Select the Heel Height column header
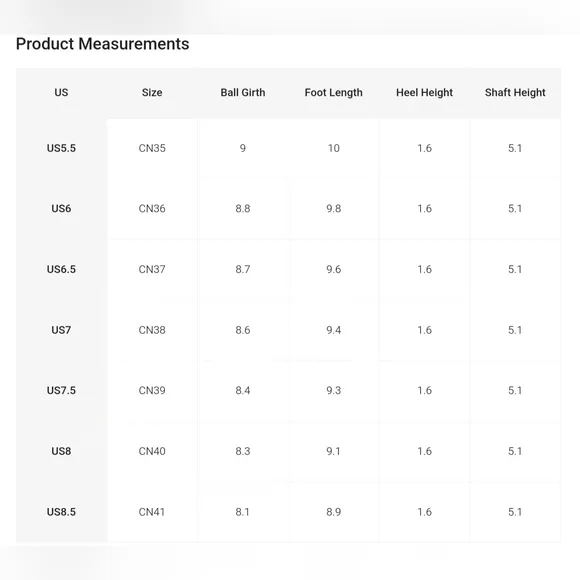 (424, 92)
